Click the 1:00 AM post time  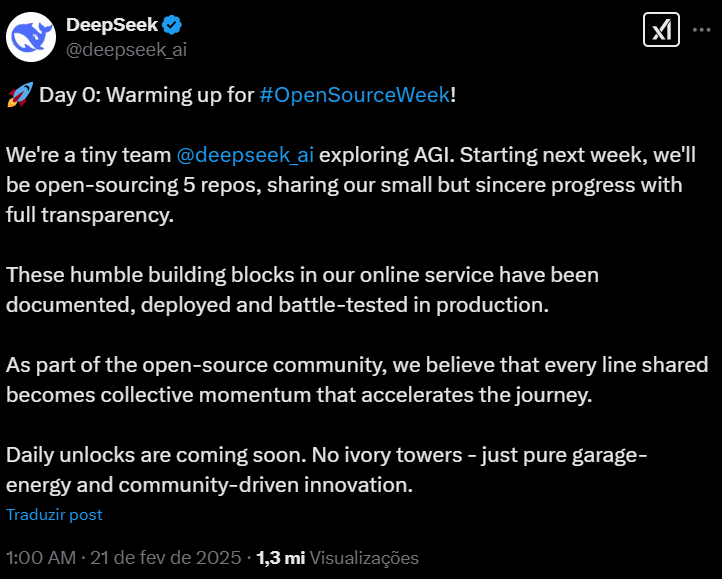tap(39, 558)
